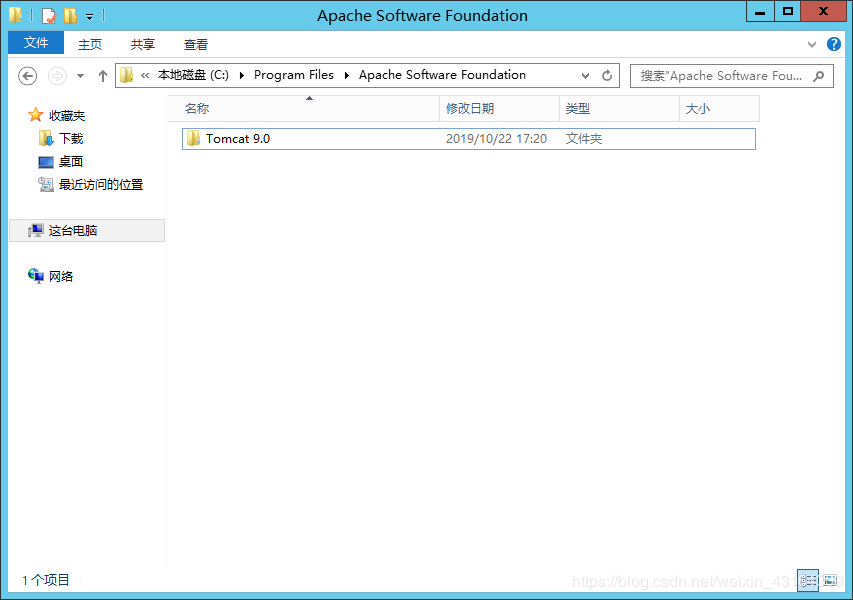Viewport: 853px width, 600px height.
Task: Click the 最近访问的位置 icon
Action: click(x=46, y=184)
